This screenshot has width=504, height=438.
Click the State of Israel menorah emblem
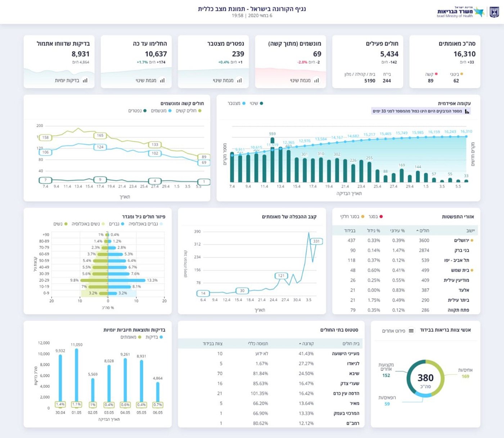(x=494, y=12)
